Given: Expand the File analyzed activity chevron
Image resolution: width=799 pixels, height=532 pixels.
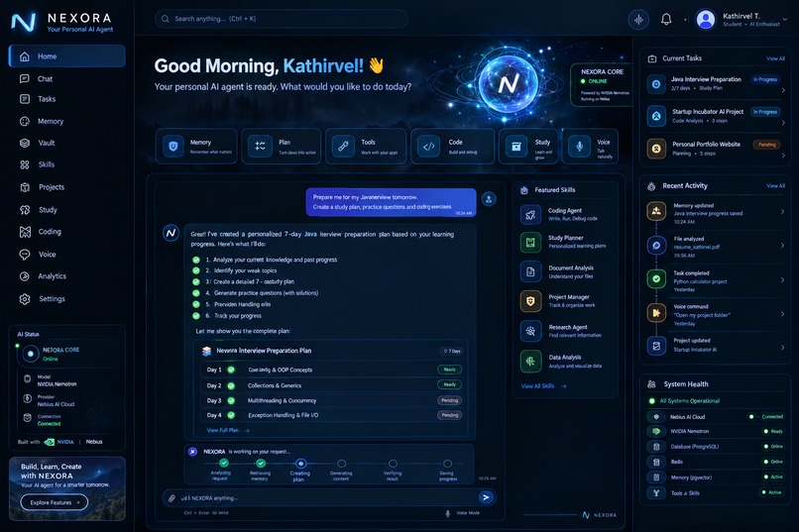Looking at the screenshot, I should tap(783, 246).
